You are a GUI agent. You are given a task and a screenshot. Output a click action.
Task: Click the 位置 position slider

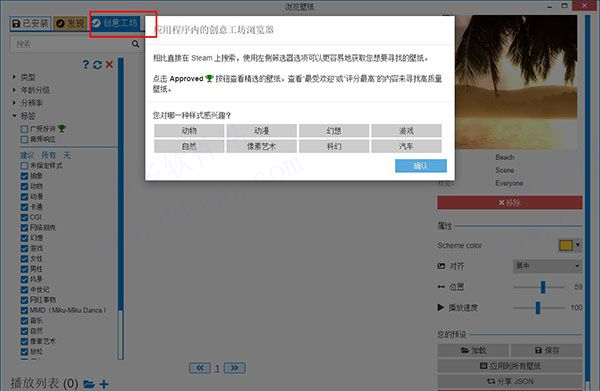539,287
